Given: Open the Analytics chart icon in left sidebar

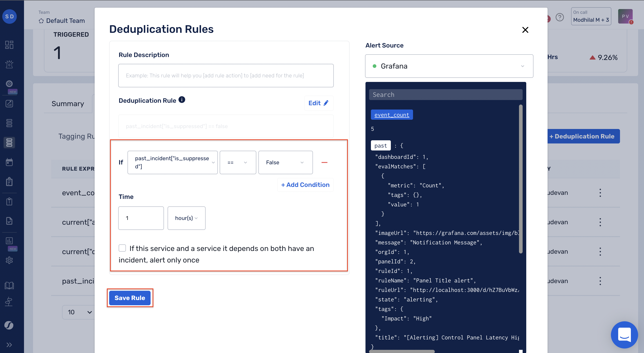Looking at the screenshot, I should [x=9, y=103].
